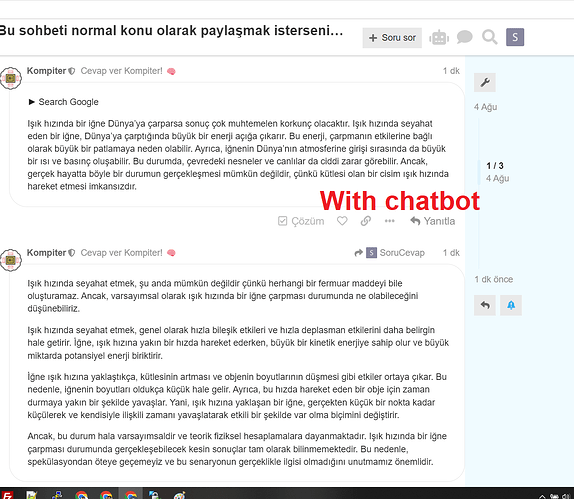Show more actions for first post
The width and height of the screenshot is (574, 499).
(x=390, y=221)
